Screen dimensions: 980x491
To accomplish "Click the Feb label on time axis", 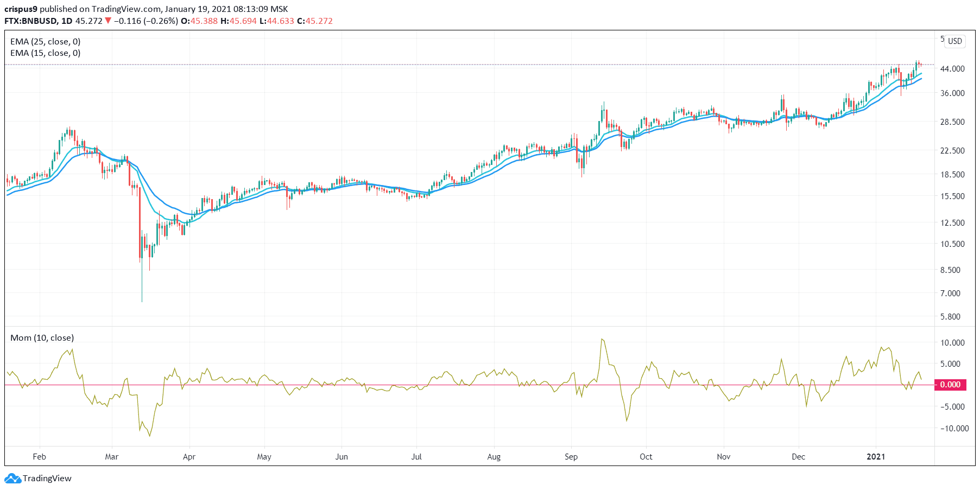I will 40,457.
